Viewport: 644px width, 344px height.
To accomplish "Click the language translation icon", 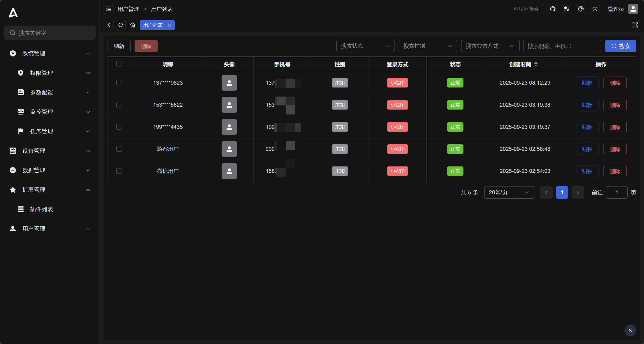I will click(567, 9).
